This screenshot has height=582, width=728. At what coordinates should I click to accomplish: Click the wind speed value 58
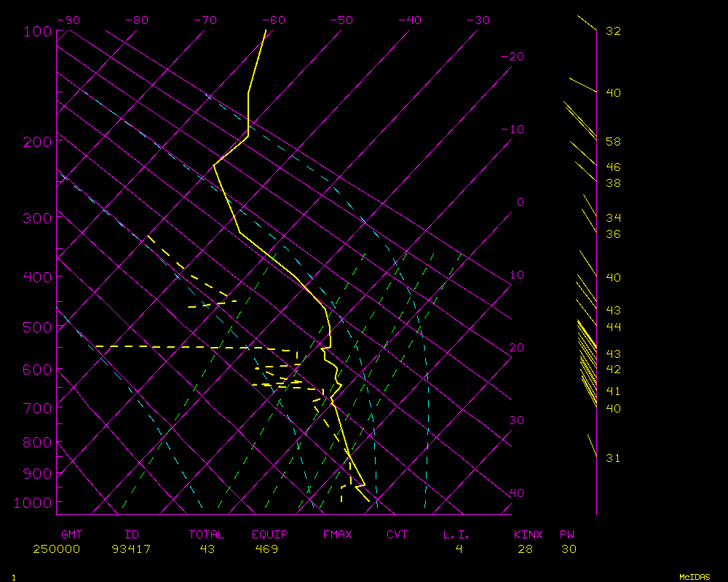613,141
